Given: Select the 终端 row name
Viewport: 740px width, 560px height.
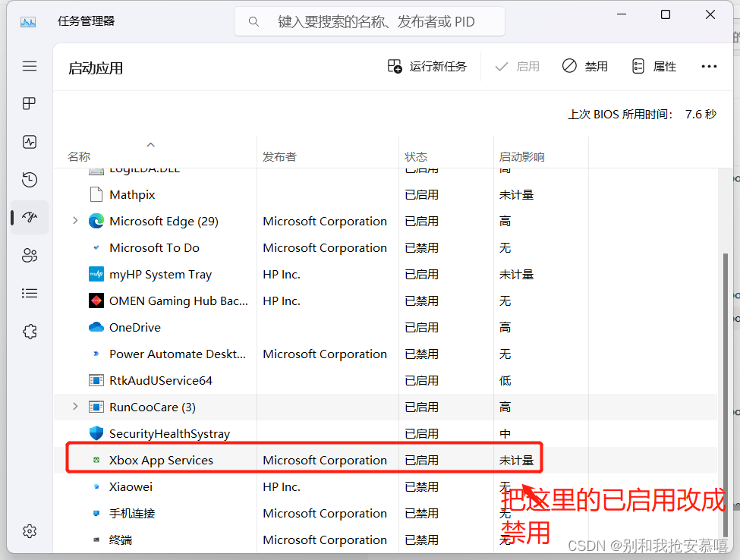Looking at the screenshot, I should (121, 540).
